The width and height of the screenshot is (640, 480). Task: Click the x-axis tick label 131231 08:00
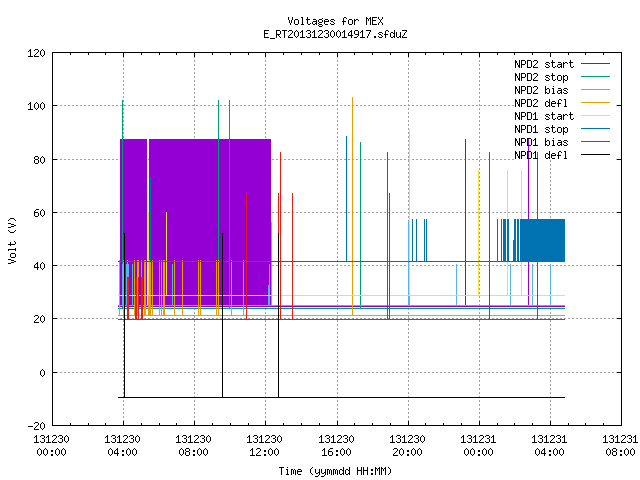620,446
